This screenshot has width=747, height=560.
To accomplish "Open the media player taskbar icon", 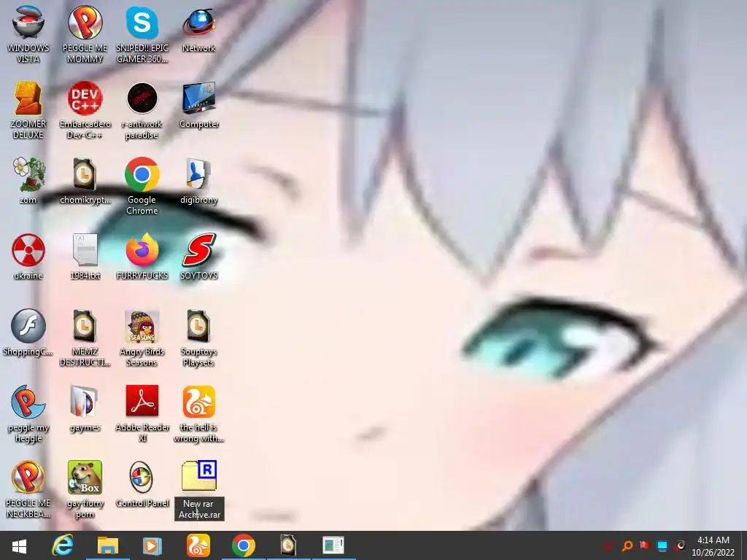I will click(x=152, y=545).
